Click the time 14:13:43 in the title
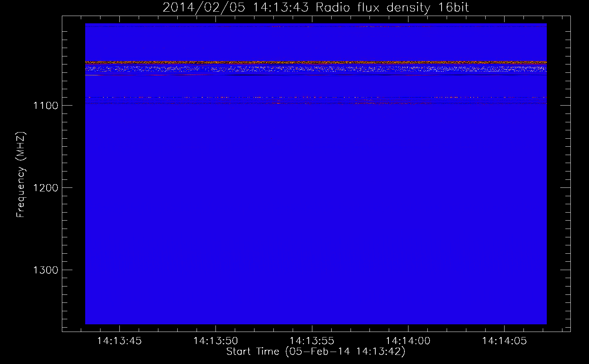The image size is (589, 364). 281,8
